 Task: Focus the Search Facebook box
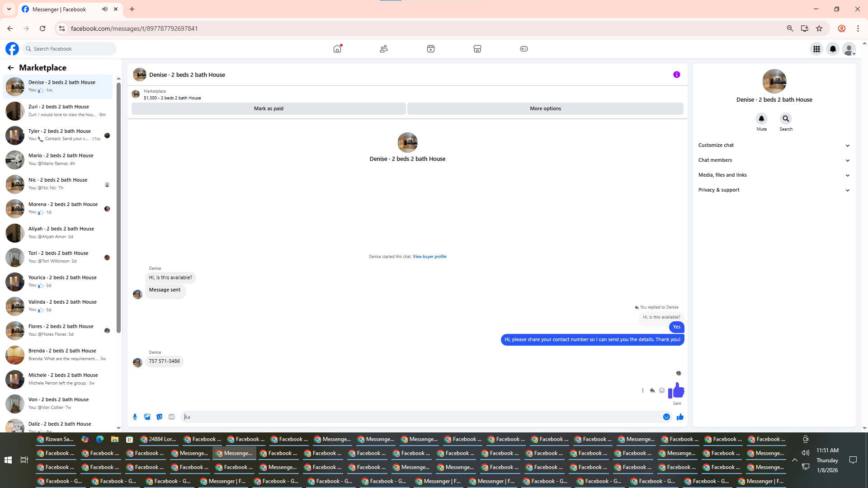69,49
